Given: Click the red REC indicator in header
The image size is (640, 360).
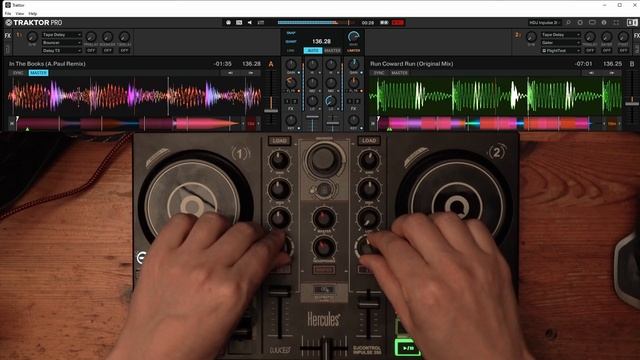Looking at the screenshot, I should coord(398,22).
